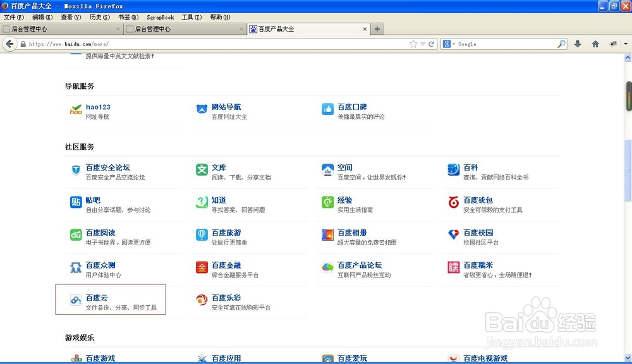
Task: Click the 文件备份、分享、同步工具 description
Action: [x=121, y=308]
